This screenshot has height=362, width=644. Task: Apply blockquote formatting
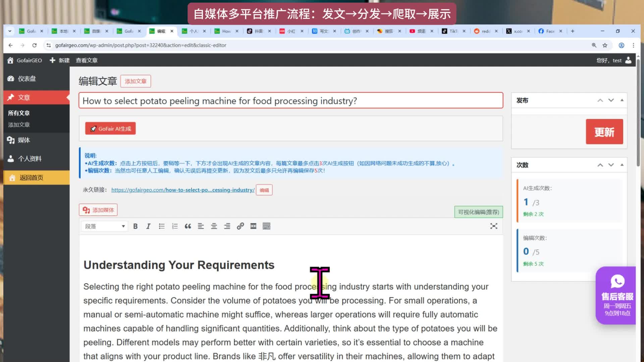pyautogui.click(x=188, y=226)
